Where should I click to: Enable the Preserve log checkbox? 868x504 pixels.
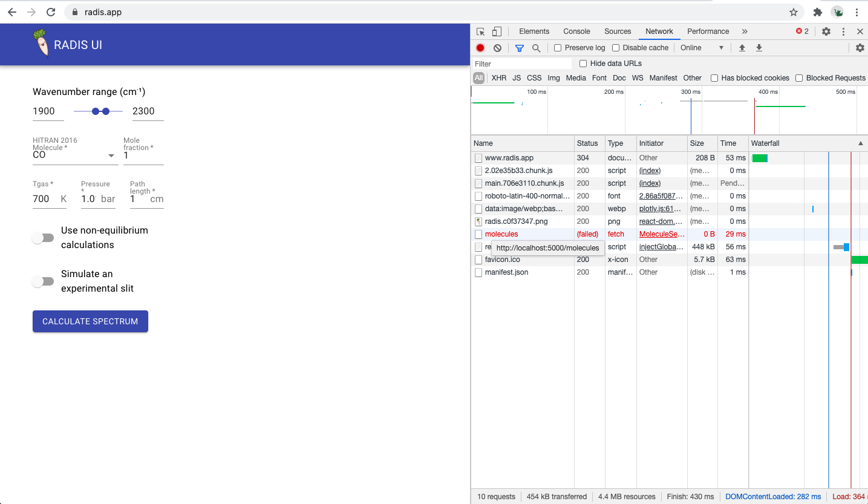coord(557,47)
